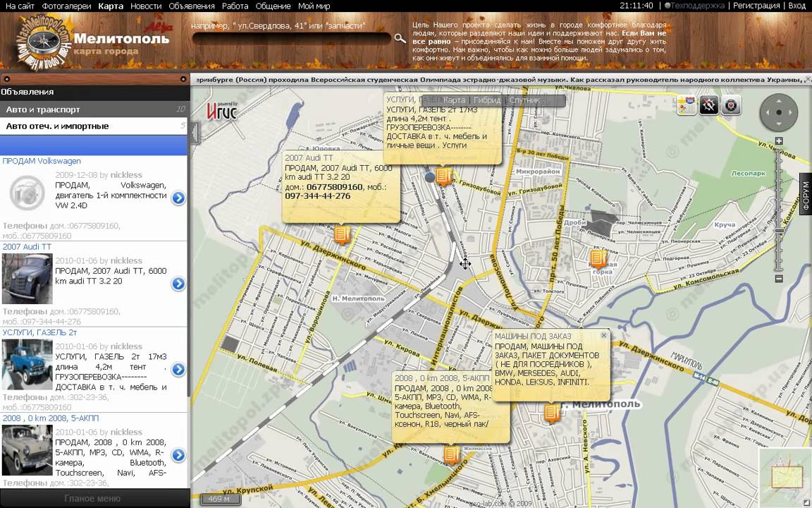Open the 'Мой мир' menu item
The width and height of the screenshot is (812, 508).
(x=314, y=6)
